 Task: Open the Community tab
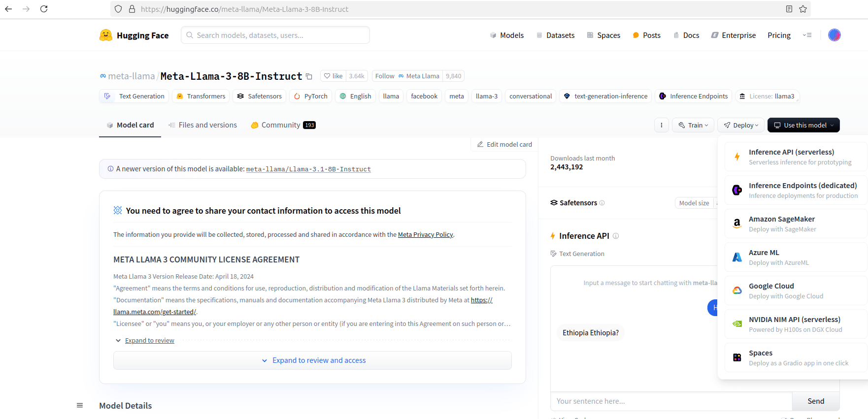tap(283, 125)
